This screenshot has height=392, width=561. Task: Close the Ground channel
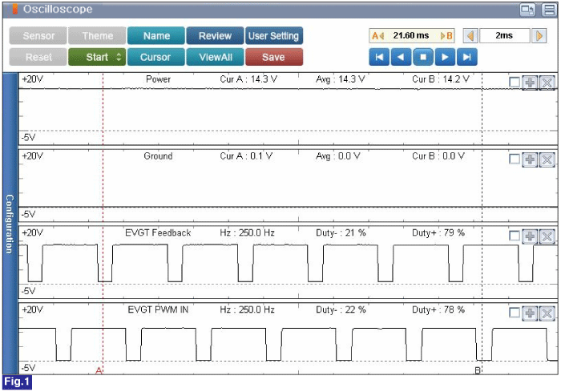(x=547, y=160)
